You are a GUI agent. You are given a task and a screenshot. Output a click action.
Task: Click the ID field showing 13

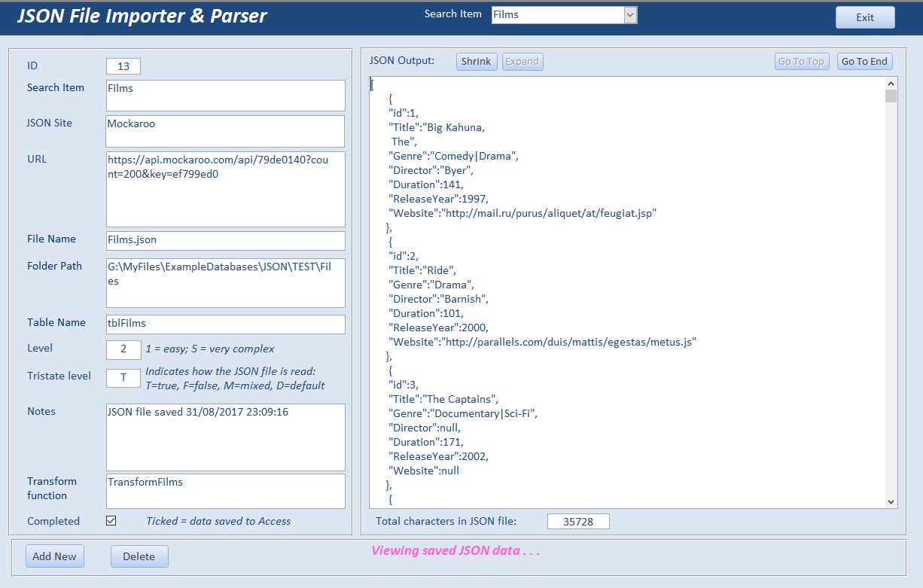123,66
